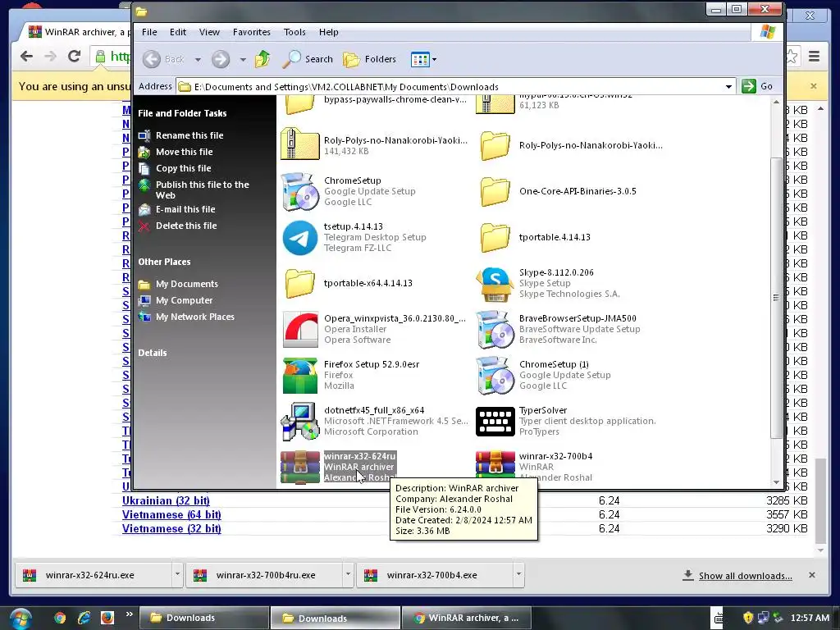This screenshot has height=630, width=840.
Task: Click the Go button beside address
Action: [x=757, y=86]
